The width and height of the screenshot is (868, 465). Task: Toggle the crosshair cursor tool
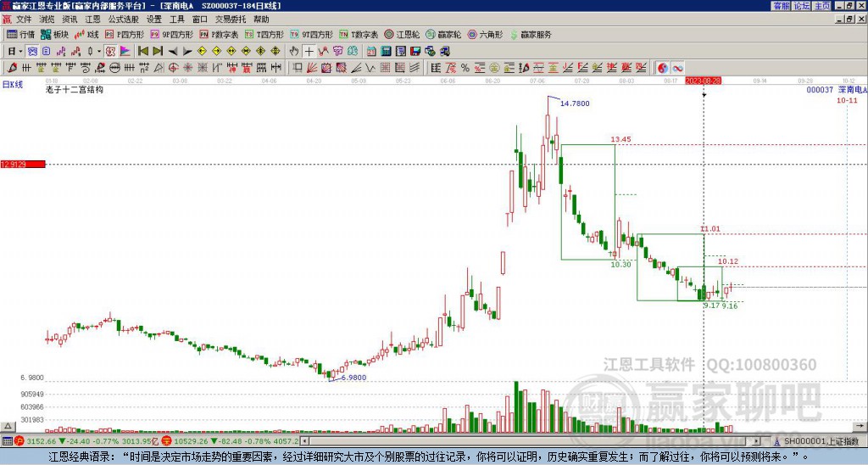tap(309, 51)
